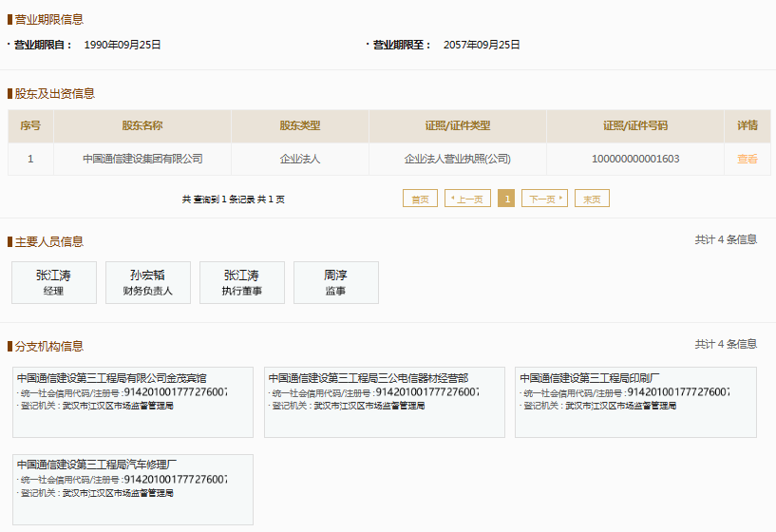The image size is (776, 532).
Task: Go to next page with 下一页
Action: (544, 199)
